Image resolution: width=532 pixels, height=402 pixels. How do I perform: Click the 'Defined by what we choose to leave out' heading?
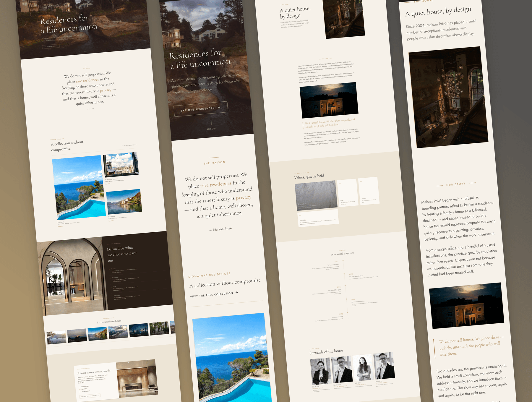coord(122,254)
